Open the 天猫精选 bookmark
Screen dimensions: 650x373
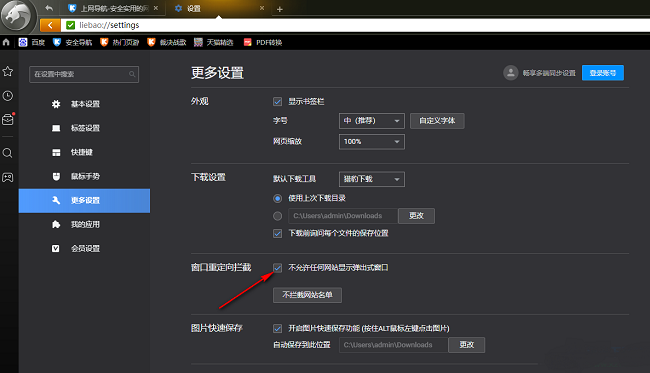[214, 42]
